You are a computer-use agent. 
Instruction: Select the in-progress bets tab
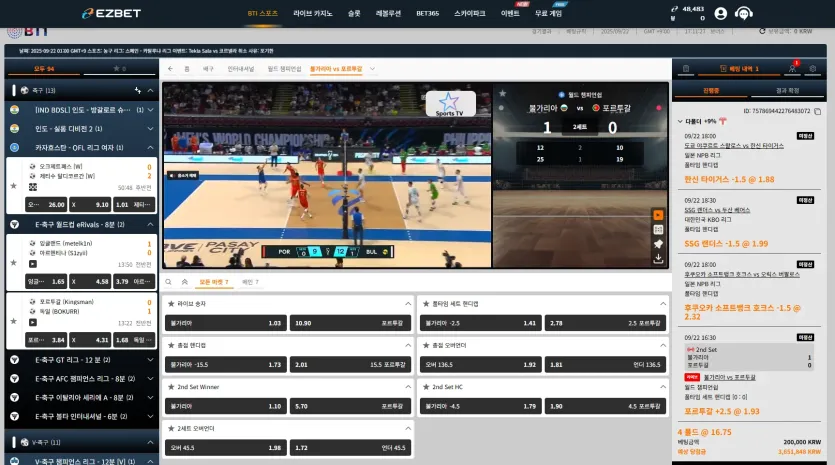point(711,91)
